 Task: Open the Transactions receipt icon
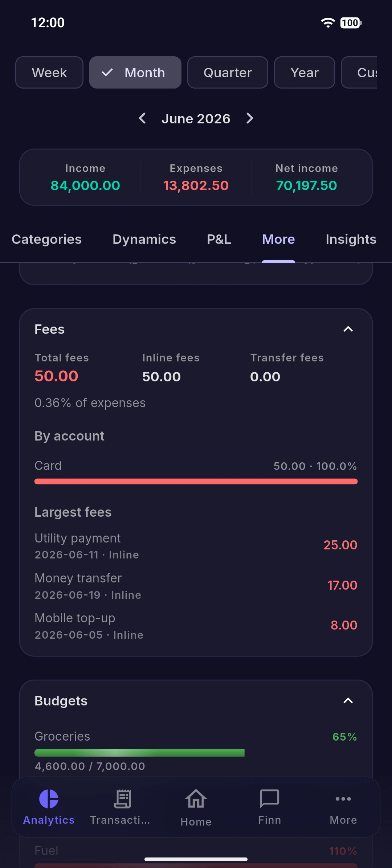click(x=123, y=799)
